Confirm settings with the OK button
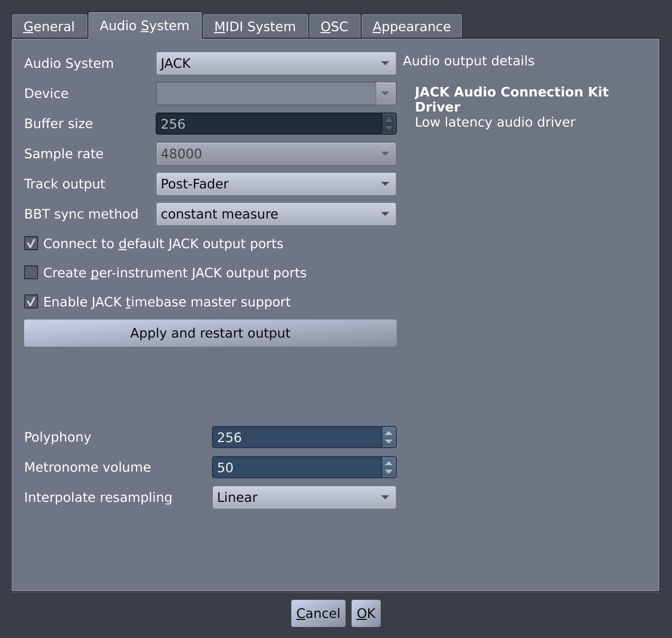Screen dimensions: 672x638 pyautogui.click(x=366, y=613)
